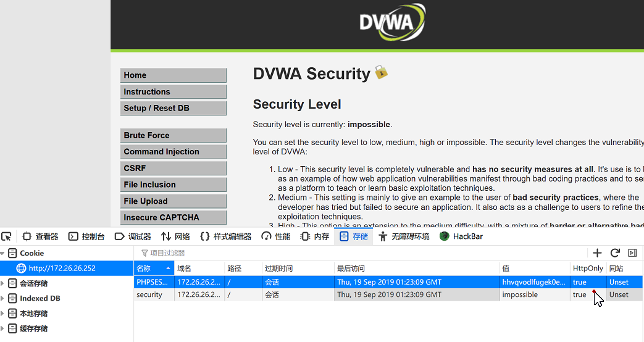644x342 pixels.
Task: Sort by the 域名 column header
Action: 199,268
